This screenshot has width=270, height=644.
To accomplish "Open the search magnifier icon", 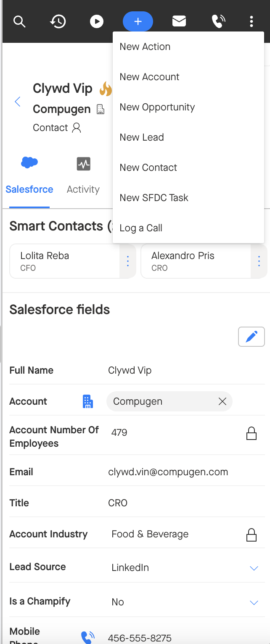I will 19,21.
